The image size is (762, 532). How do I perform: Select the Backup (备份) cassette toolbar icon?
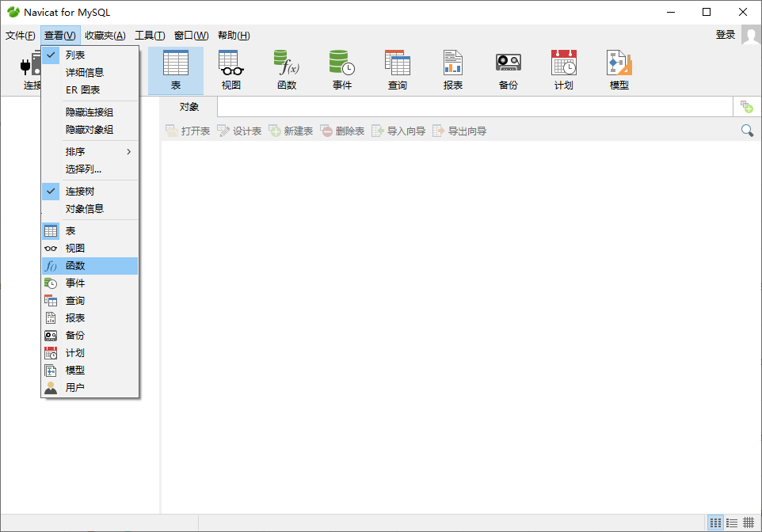pos(509,70)
